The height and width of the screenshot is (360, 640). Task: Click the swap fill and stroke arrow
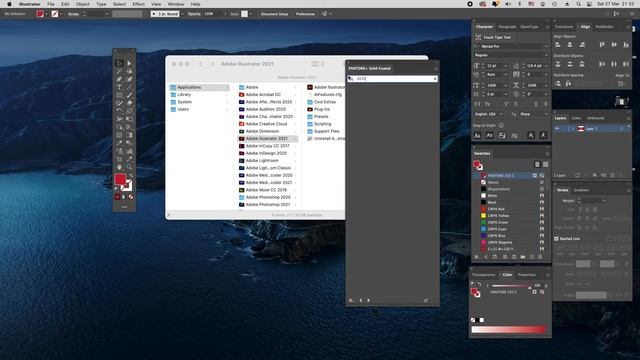point(131,176)
